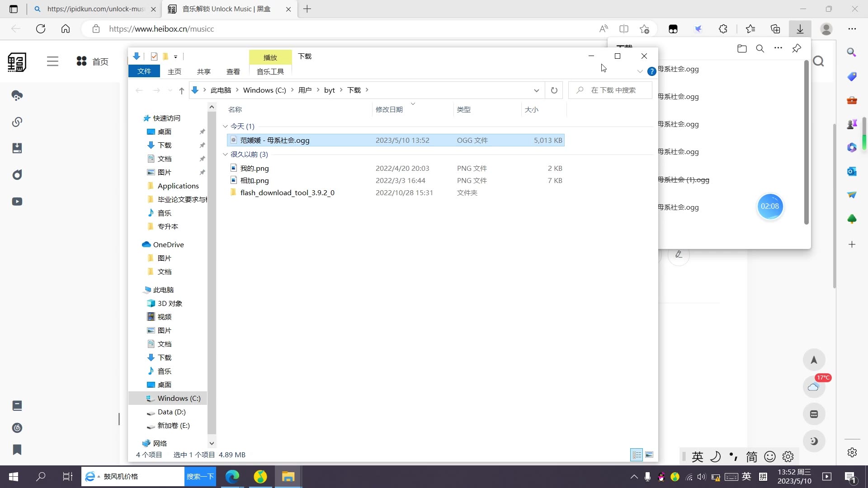This screenshot has height=488, width=868.
Task: Toggle 简 simplified Chinese on IME bar
Action: 752,456
